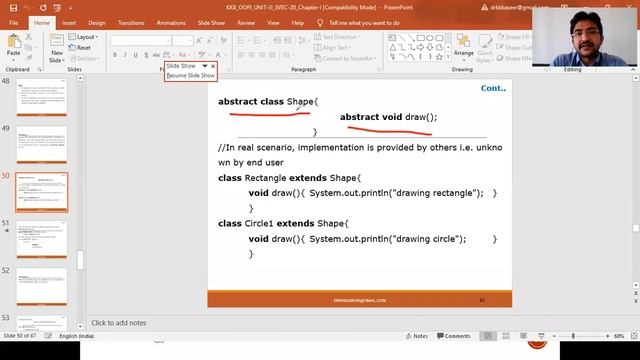Viewport: 640px width, 360px height.
Task: Click the Undo arrow icon
Action: (x=28, y=8)
